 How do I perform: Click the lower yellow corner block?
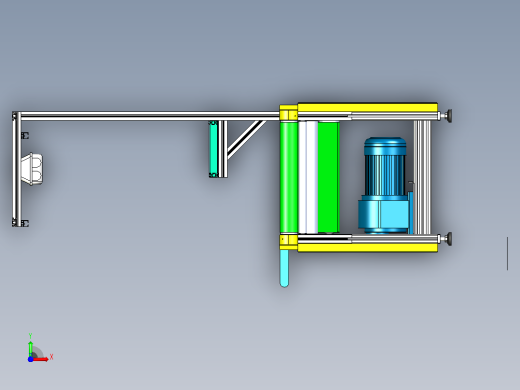[289, 241]
